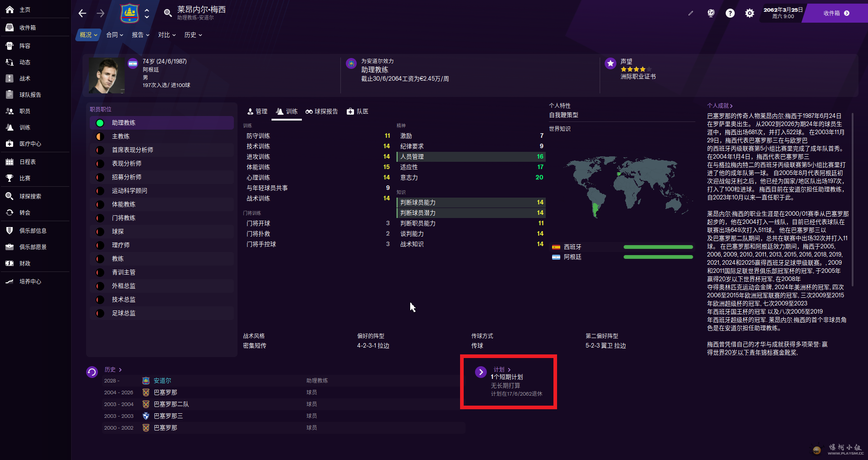Open the 对比 comparison dropdown

point(167,35)
